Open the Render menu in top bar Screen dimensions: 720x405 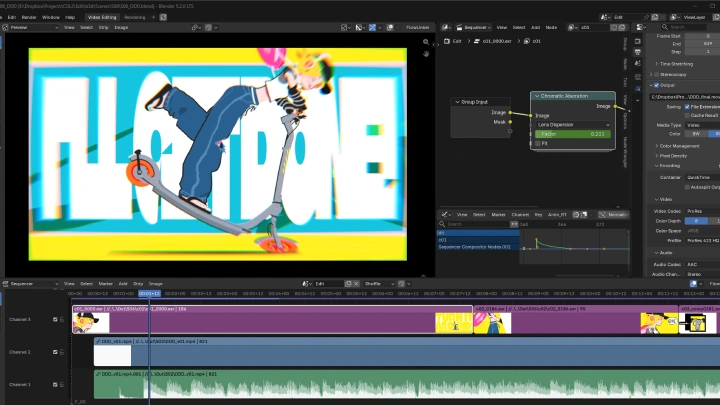[28, 17]
